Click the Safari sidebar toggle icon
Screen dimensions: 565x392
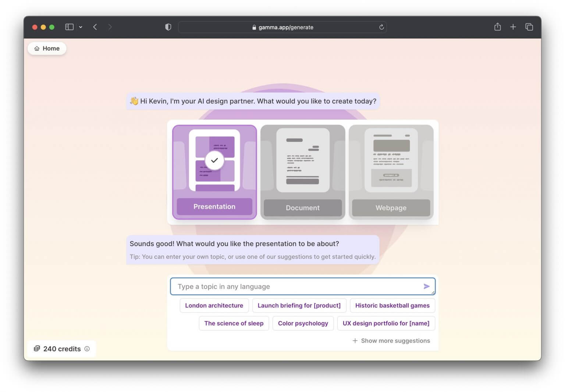69,27
